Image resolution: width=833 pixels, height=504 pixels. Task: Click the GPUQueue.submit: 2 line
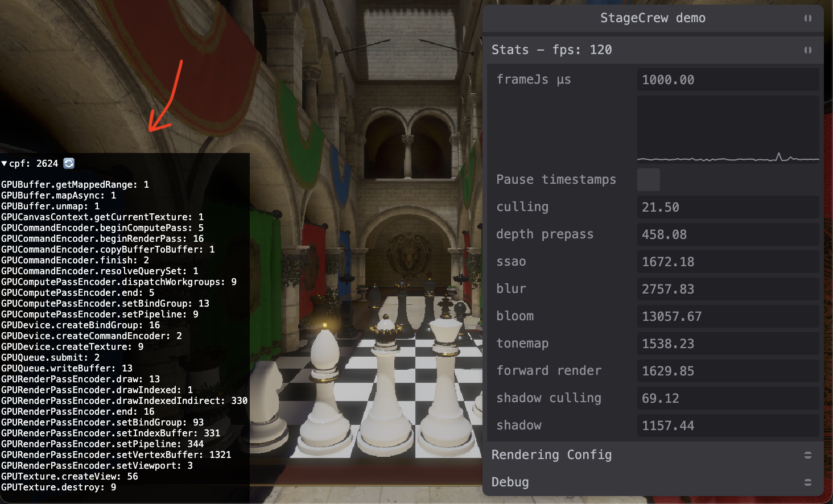[50, 357]
